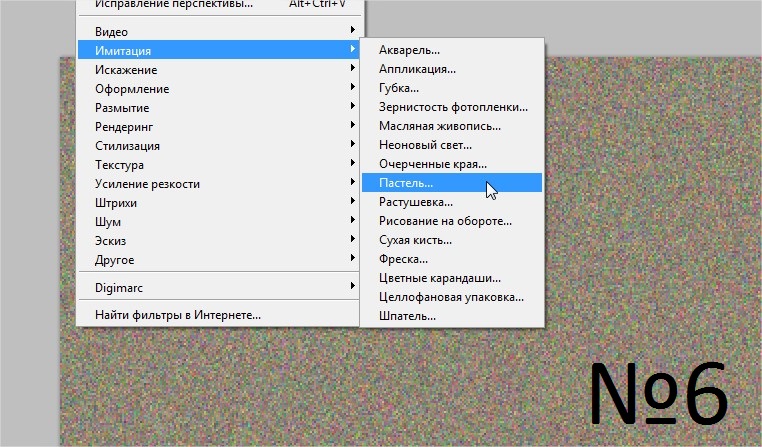
Task: Select Рисование на обороте filter
Action: 452,220
